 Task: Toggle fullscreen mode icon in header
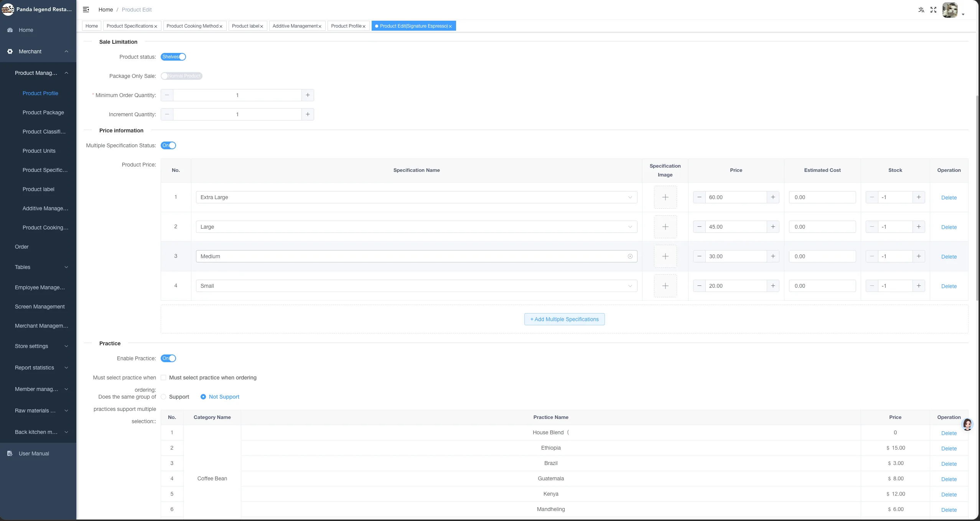(934, 10)
